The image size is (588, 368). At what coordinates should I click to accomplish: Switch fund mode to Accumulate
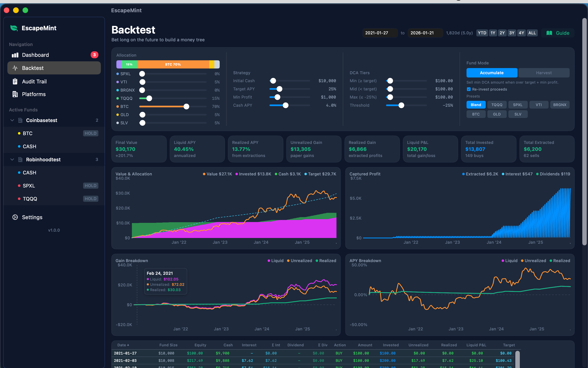(492, 73)
